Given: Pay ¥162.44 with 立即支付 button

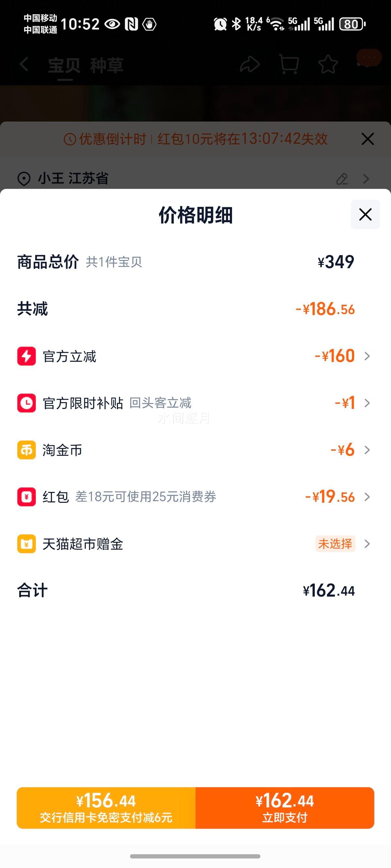Looking at the screenshot, I should (285, 808).
